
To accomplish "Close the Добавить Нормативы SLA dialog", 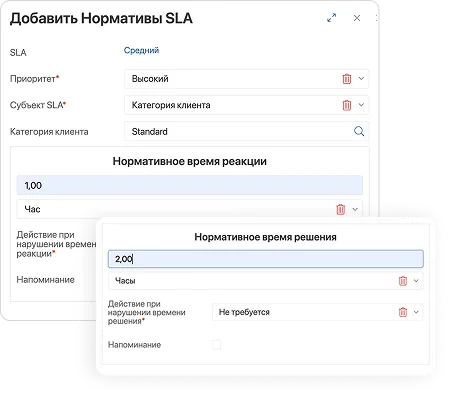I will click(357, 18).
